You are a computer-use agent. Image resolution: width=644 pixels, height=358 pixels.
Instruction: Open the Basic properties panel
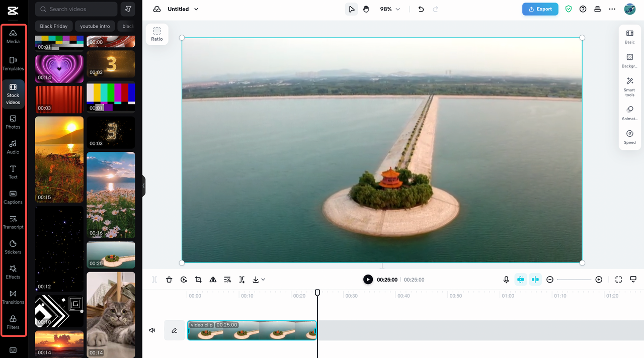pos(630,37)
